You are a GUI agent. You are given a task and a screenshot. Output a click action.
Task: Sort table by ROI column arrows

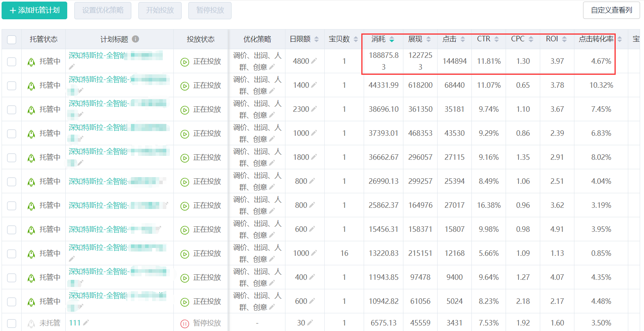pos(564,39)
